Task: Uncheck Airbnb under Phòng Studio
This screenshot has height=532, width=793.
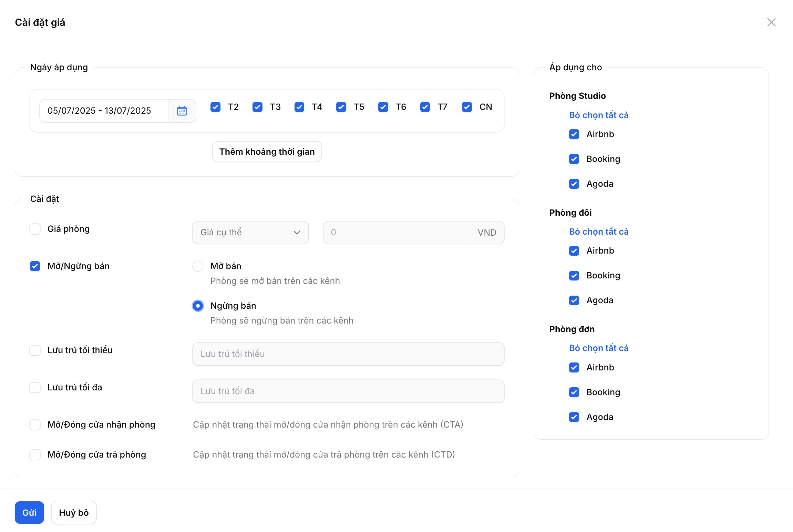Action: click(x=574, y=134)
